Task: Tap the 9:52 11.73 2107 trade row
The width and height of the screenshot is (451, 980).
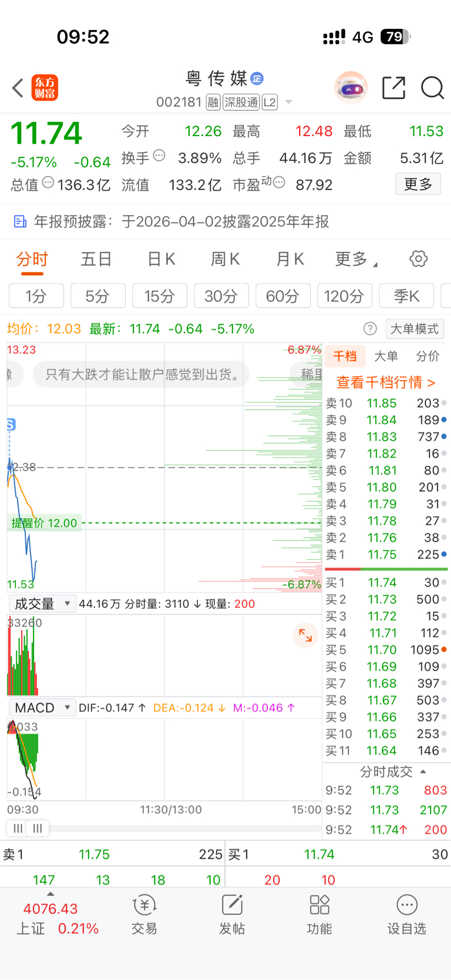Action: click(x=386, y=810)
